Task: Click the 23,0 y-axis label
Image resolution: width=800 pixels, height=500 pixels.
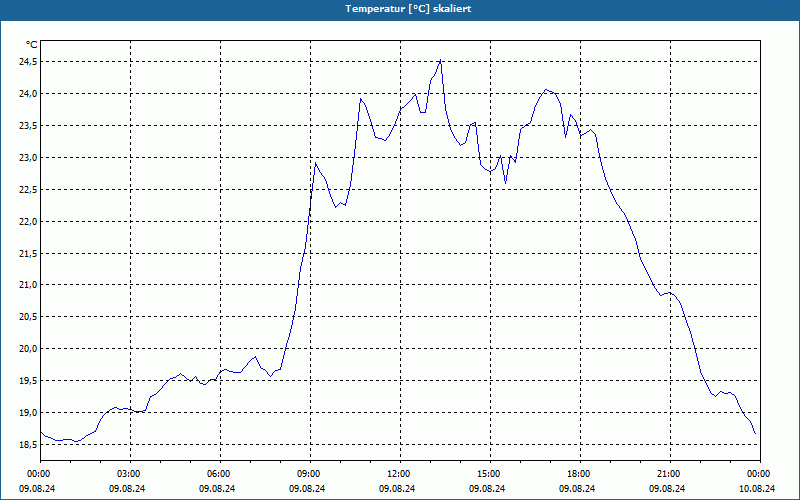Action: [28, 158]
